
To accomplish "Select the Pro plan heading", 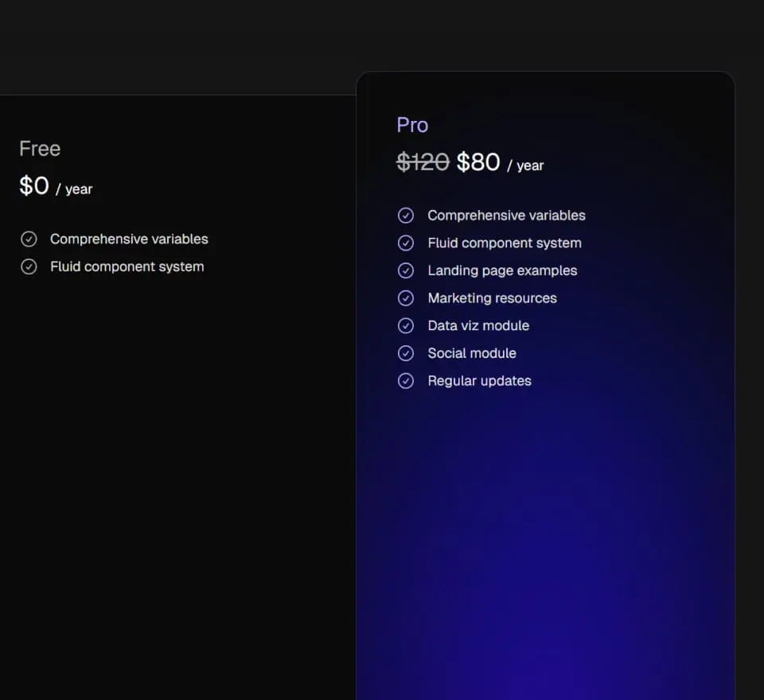I will coord(412,125).
